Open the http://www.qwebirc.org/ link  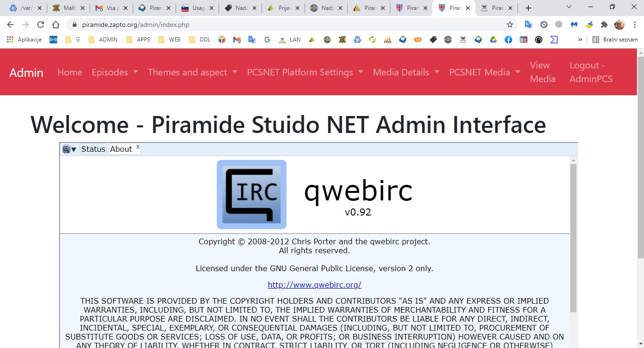pyautogui.click(x=314, y=285)
